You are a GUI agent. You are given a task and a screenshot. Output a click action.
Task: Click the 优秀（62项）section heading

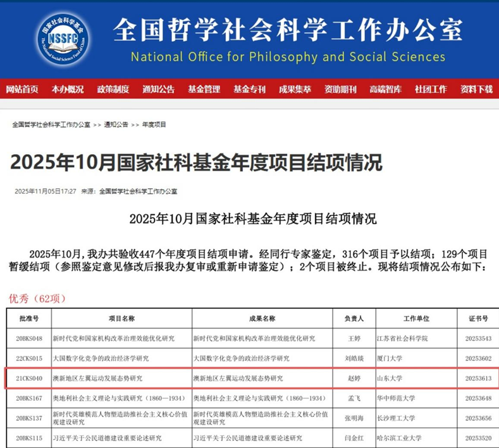click(37, 298)
